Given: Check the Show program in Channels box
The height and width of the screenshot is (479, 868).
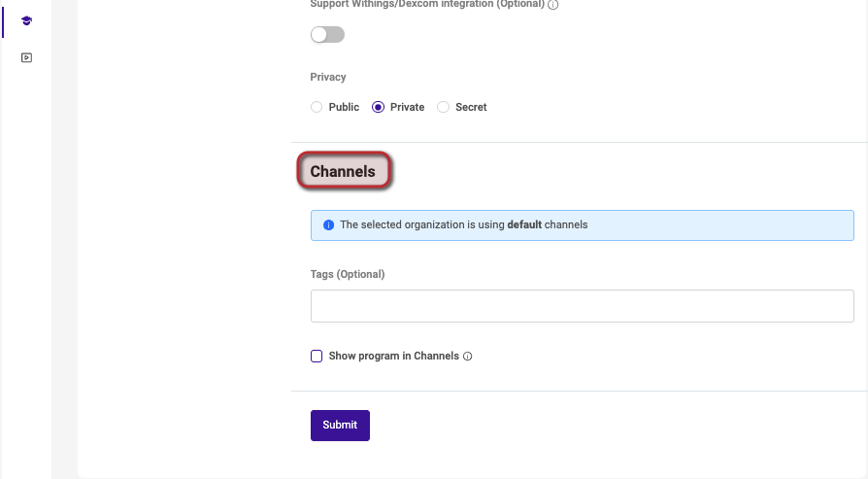Looking at the screenshot, I should (317, 356).
